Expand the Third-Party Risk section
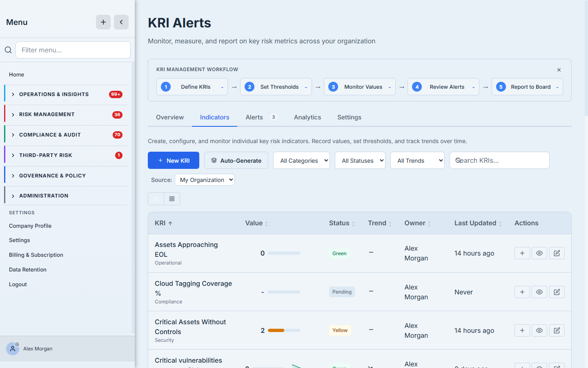Screen dimensions: 588x368 pos(66,155)
